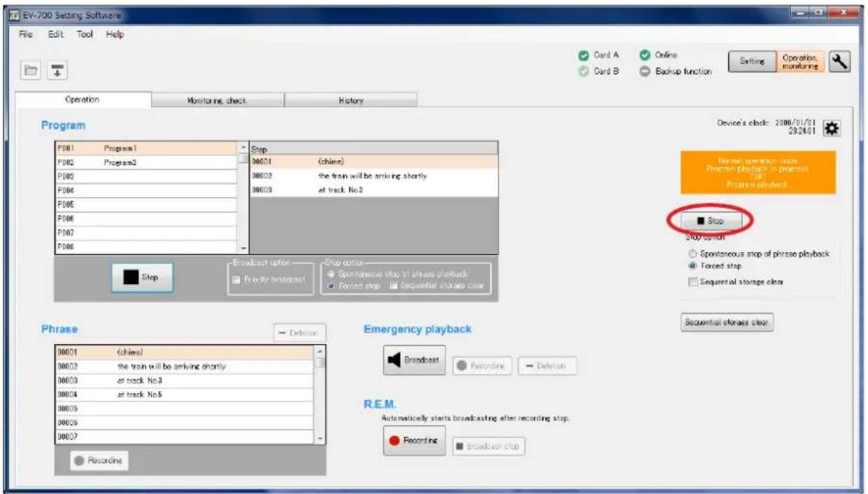Select program row P005
The width and height of the screenshot is (868, 494).
pos(146,205)
